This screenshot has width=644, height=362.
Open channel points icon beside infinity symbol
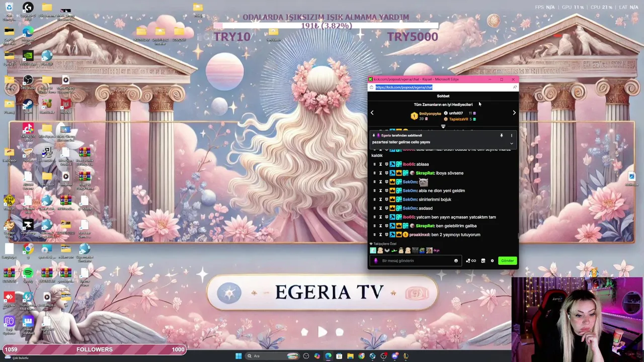coord(468,260)
